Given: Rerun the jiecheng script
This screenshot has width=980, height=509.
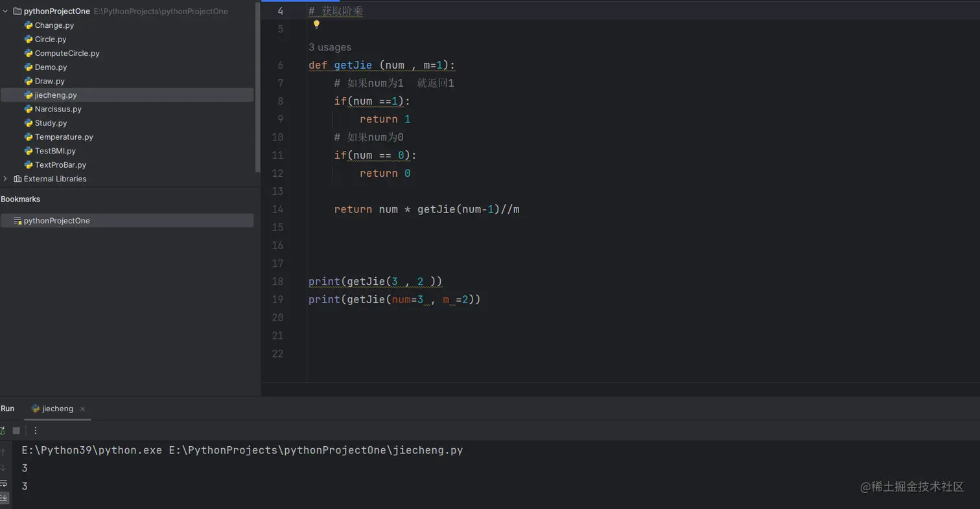Looking at the screenshot, I should point(3,430).
